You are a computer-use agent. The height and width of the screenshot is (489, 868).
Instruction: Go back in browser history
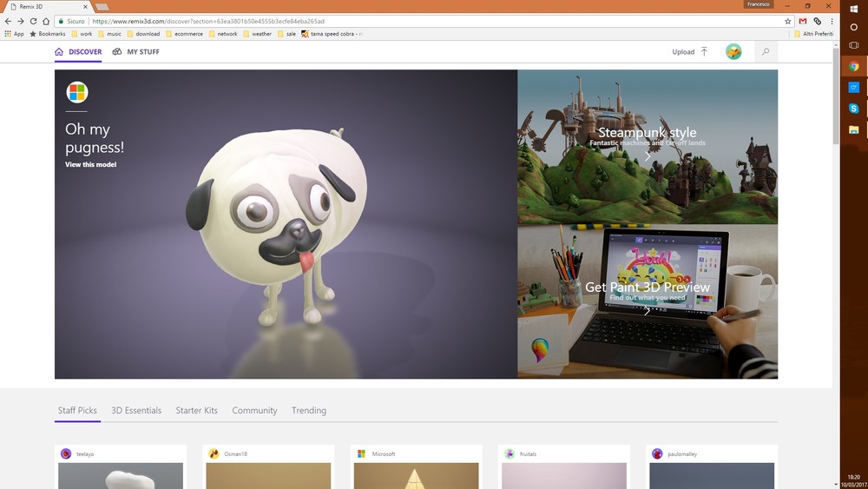(x=8, y=21)
